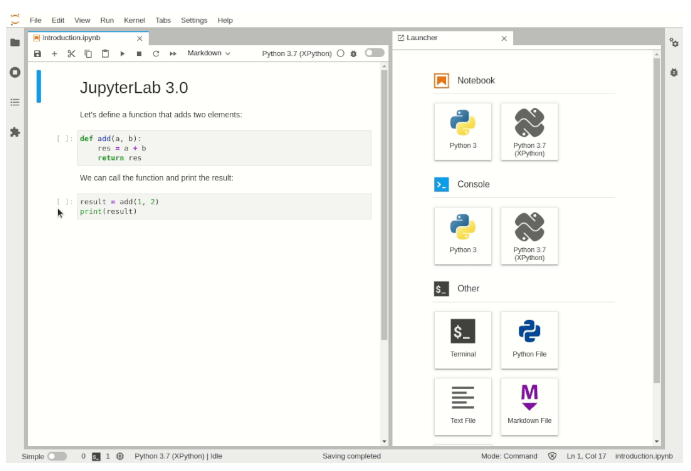The image size is (691, 471).
Task: Run the selected cell
Action: [x=122, y=53]
